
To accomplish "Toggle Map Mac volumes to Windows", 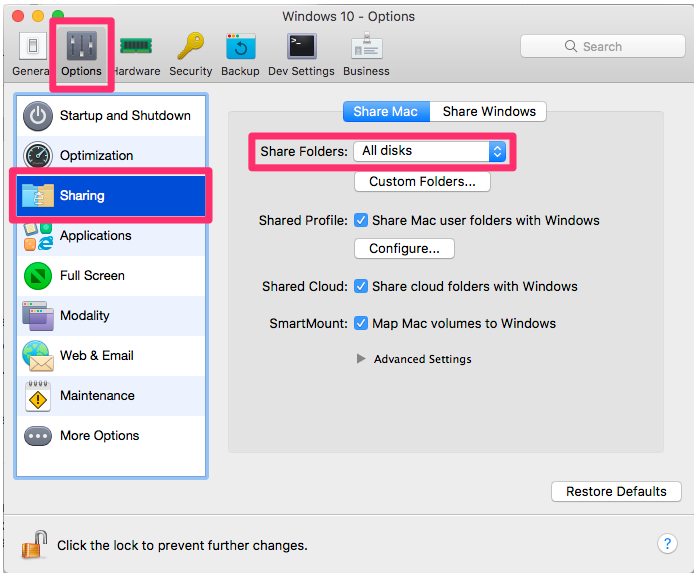I will (x=361, y=323).
